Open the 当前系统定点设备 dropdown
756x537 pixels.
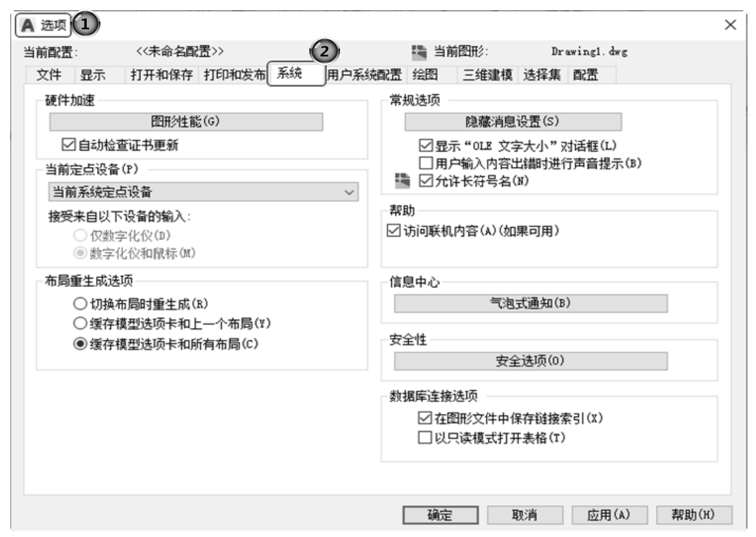coord(203,192)
